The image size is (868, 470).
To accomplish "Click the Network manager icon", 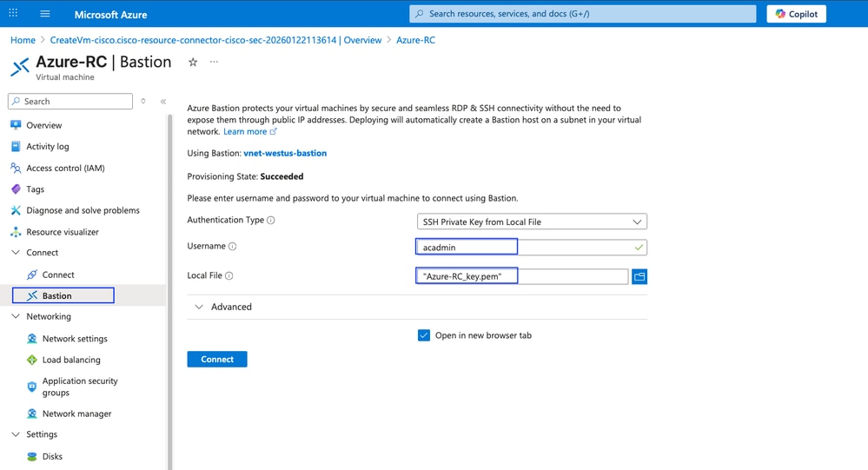I will point(31,414).
